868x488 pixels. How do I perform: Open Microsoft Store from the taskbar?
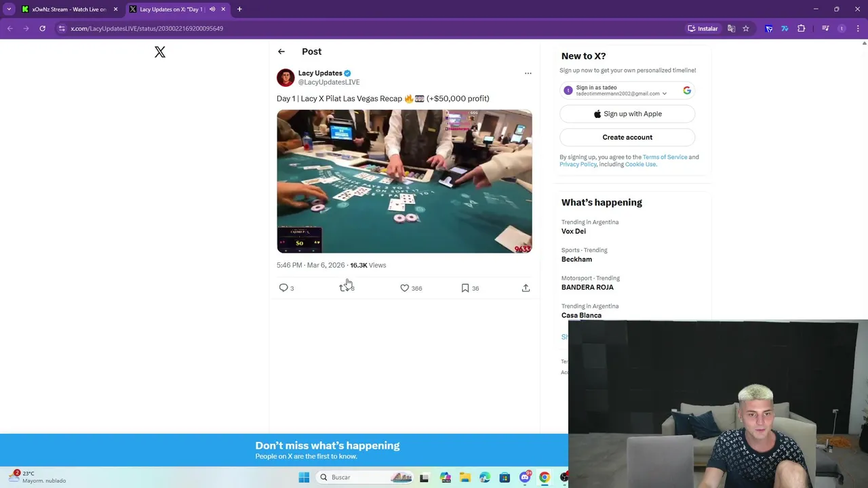pyautogui.click(x=505, y=477)
